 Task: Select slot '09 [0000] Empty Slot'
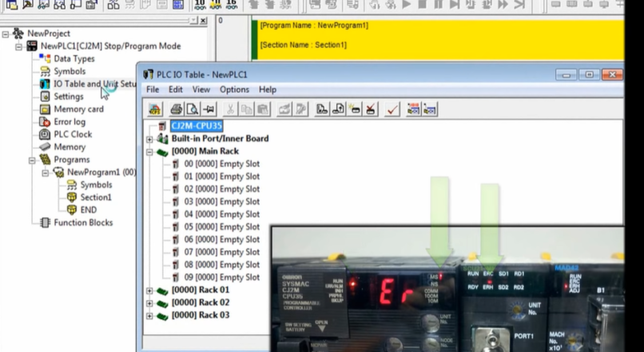tap(222, 277)
